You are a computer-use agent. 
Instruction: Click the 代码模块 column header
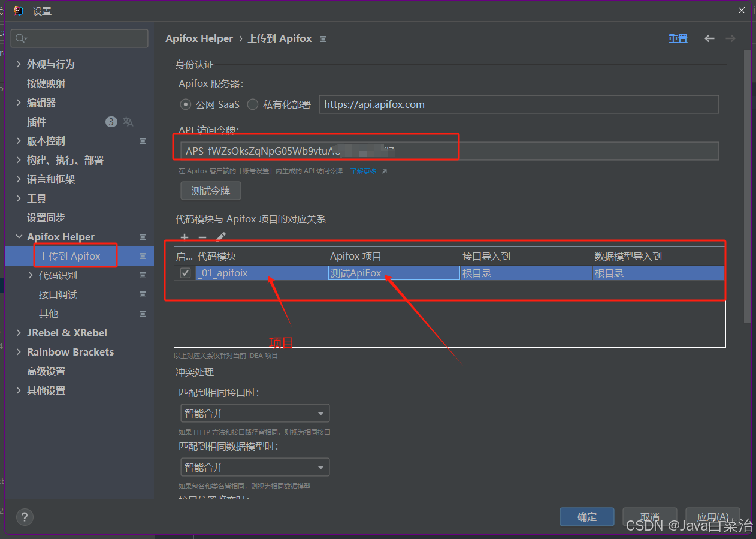[217, 256]
